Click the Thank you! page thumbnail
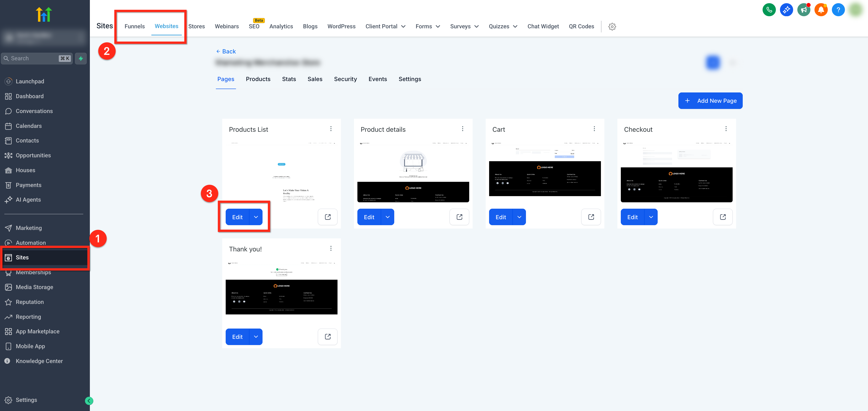The width and height of the screenshot is (868, 411). 281,288
